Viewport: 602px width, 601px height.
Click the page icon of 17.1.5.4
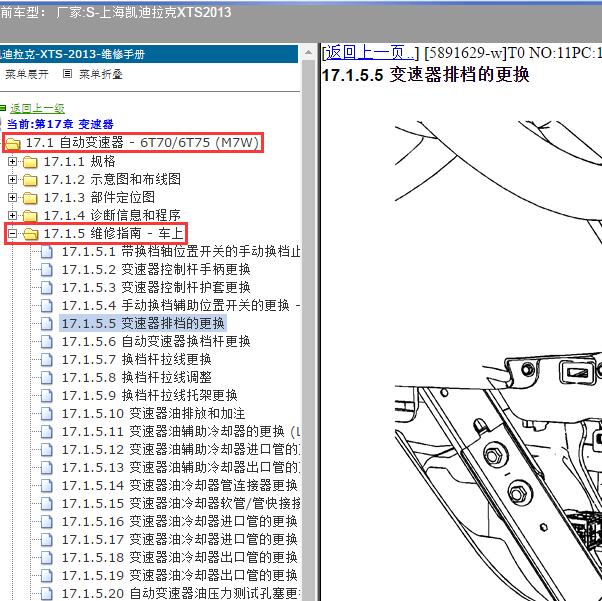pos(47,306)
